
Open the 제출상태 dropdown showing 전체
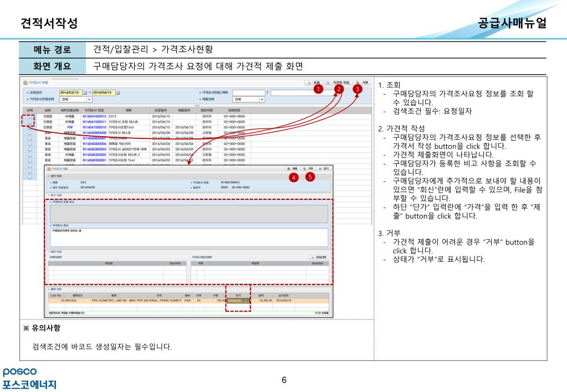tap(249, 99)
